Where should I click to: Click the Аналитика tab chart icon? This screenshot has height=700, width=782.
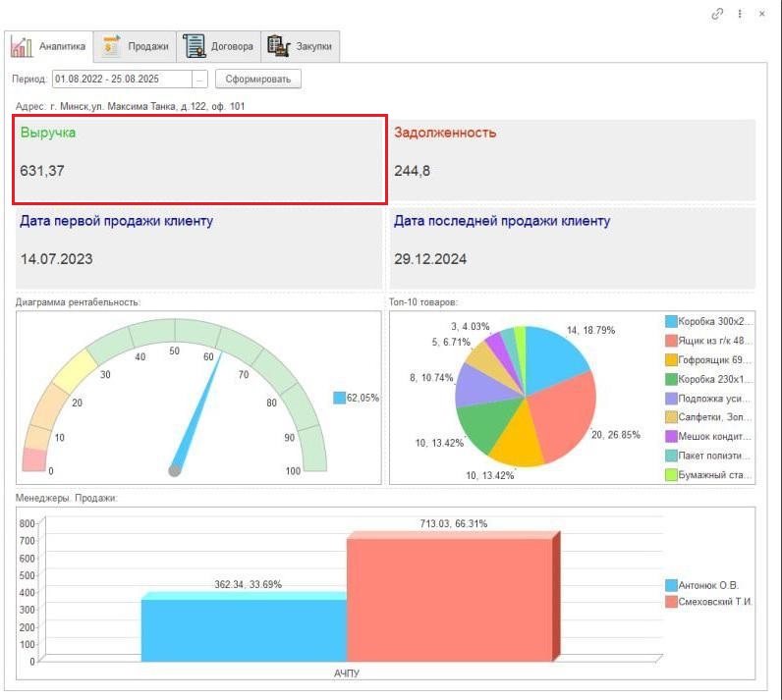pyautogui.click(x=23, y=46)
